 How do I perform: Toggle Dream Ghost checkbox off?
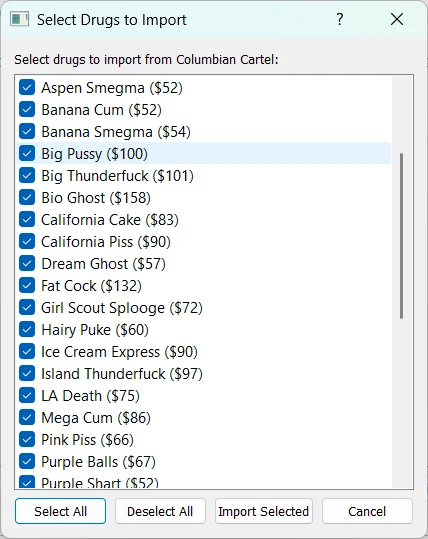(27, 263)
